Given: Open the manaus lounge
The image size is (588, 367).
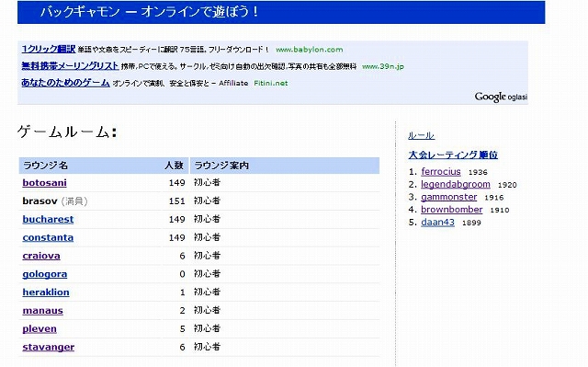Looking at the screenshot, I should click(43, 311).
